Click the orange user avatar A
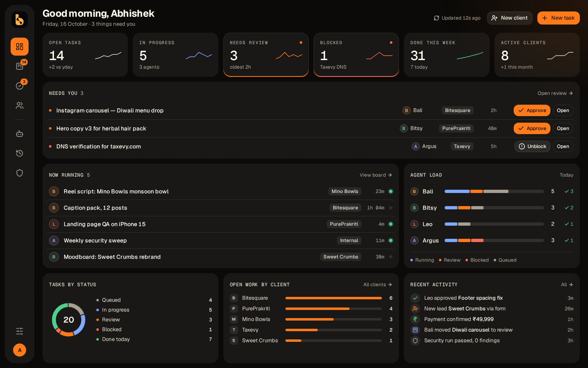This screenshot has width=588, height=368. tap(20, 350)
